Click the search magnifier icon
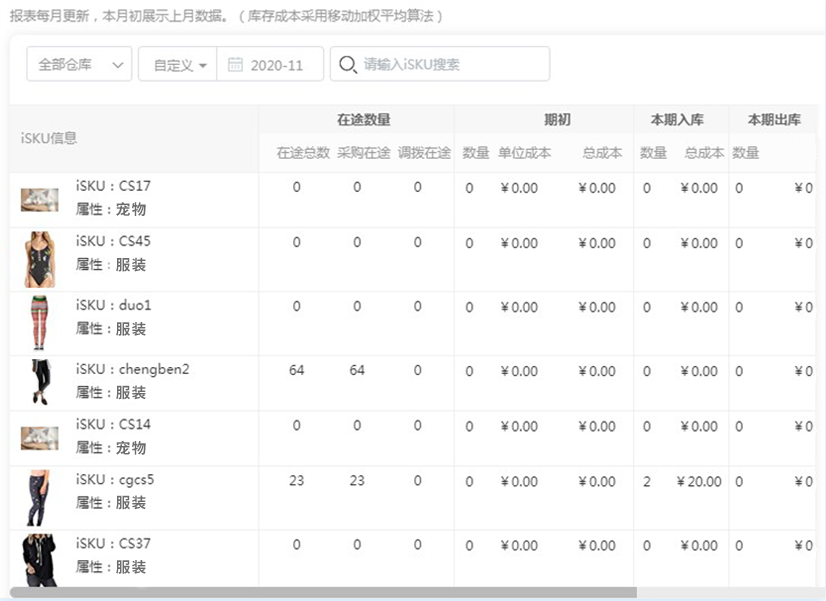 (348, 65)
